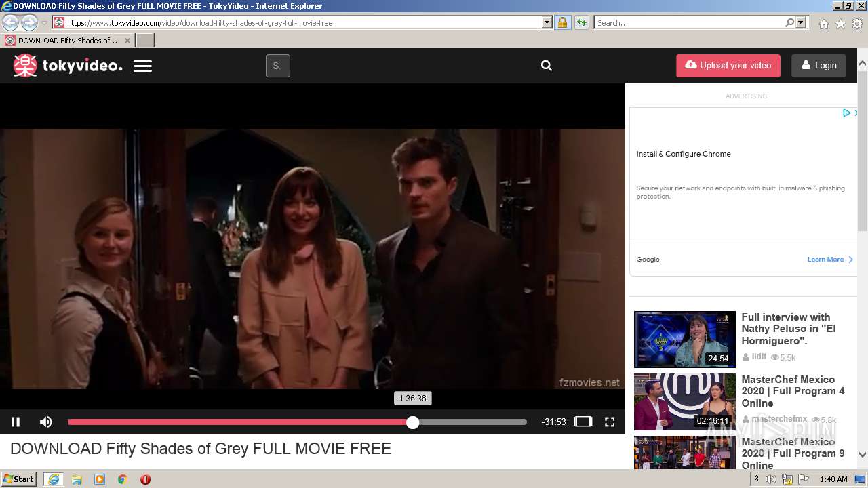Click the Tokyvideo logo
The width and height of the screenshot is (868, 488).
[68, 66]
